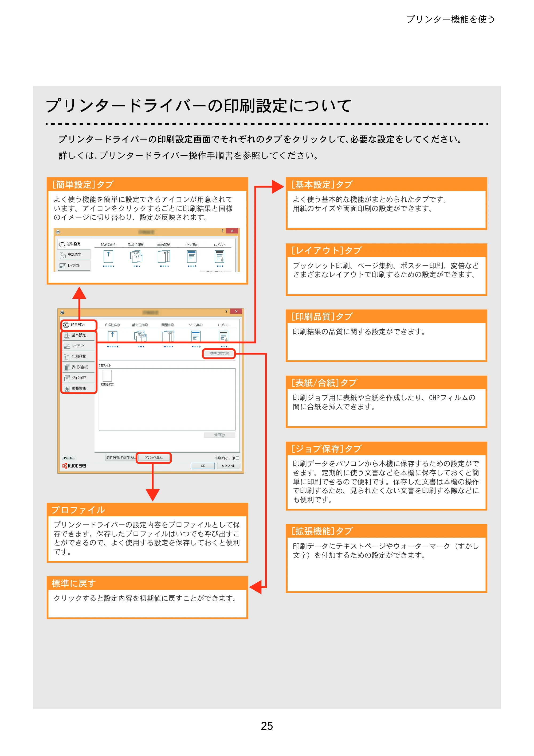Image resolution: width=534 pixels, height=756 pixels.
Task: Click the 名前を付けて保存(A) button
Action: pyautogui.click(x=120, y=458)
